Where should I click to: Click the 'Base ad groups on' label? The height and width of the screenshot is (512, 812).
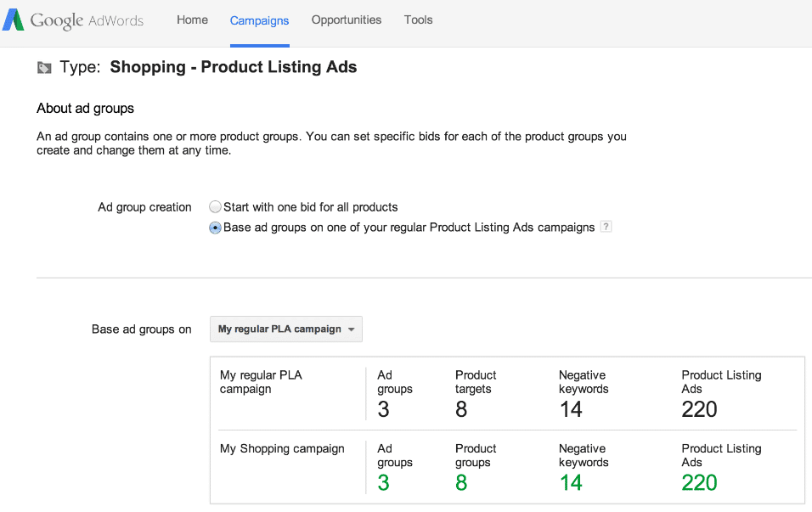[x=141, y=329]
